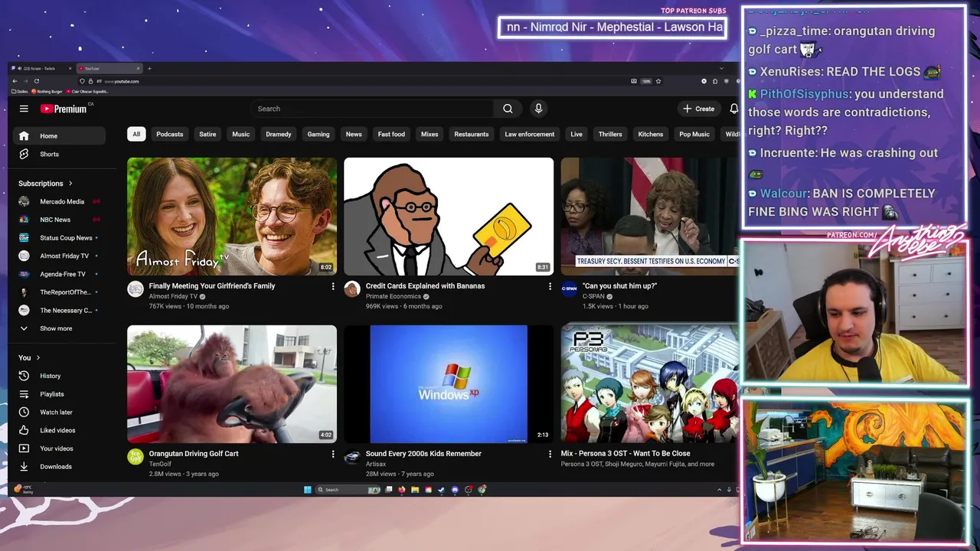Viewport: 980px width, 551px height.
Task: Select the Satire filter chip
Action: [207, 134]
